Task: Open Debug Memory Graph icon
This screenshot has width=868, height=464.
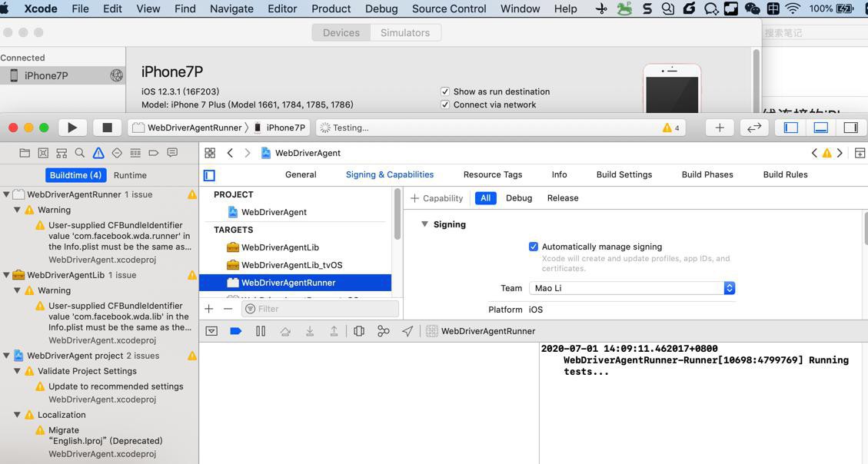Action: click(x=383, y=331)
